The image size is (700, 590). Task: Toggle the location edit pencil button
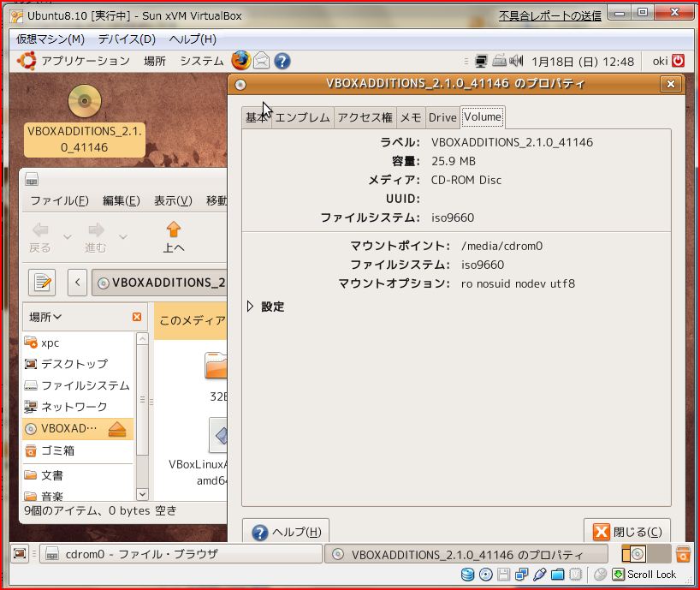[x=42, y=283]
